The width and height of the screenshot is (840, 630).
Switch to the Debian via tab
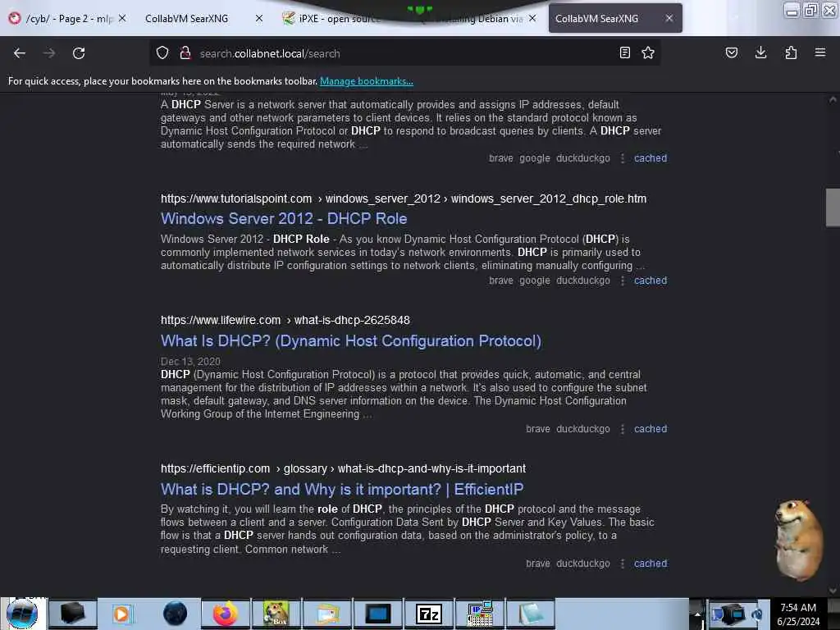click(x=477, y=18)
